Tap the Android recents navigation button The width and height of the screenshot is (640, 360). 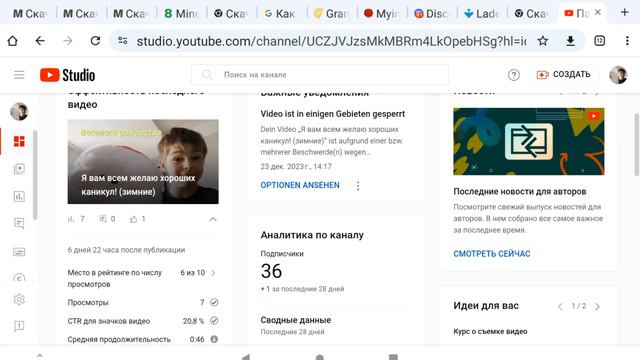(x=393, y=357)
